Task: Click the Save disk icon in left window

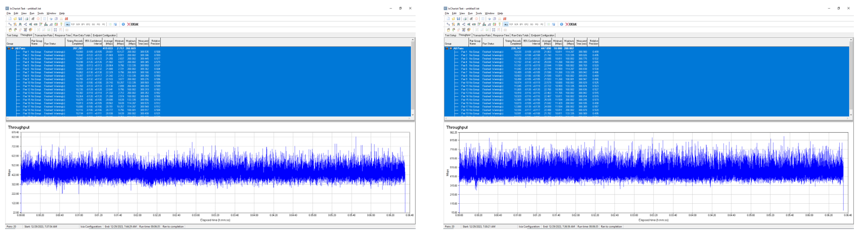Action: (20, 19)
